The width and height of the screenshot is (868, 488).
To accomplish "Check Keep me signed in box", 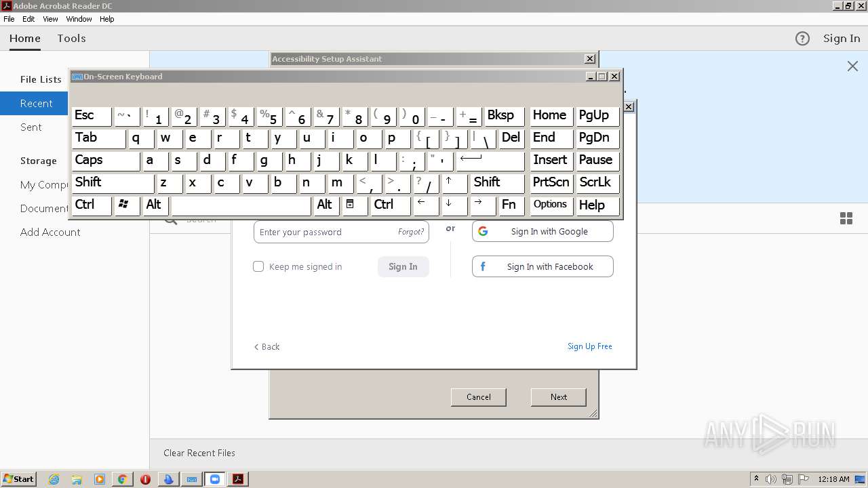I will click(x=258, y=266).
